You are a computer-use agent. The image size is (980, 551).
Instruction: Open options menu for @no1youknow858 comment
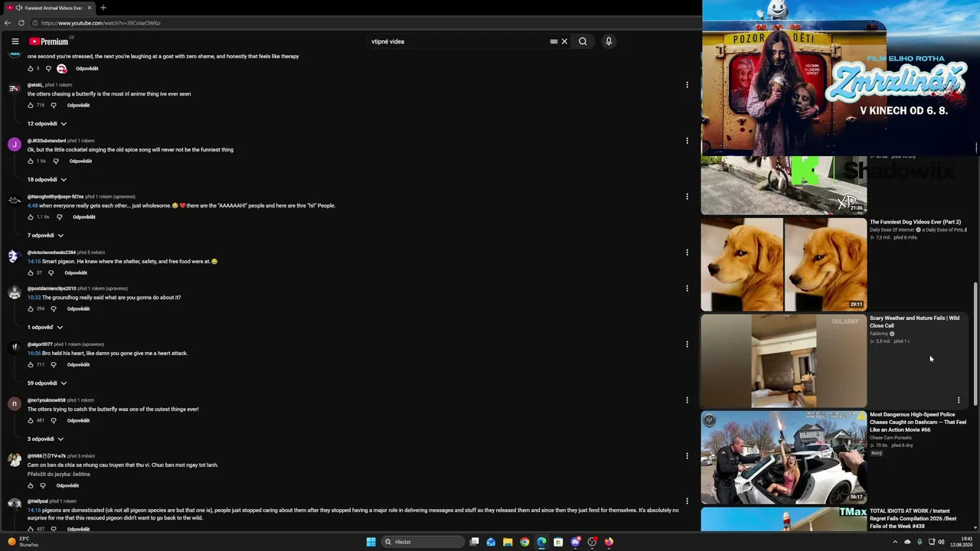687,400
